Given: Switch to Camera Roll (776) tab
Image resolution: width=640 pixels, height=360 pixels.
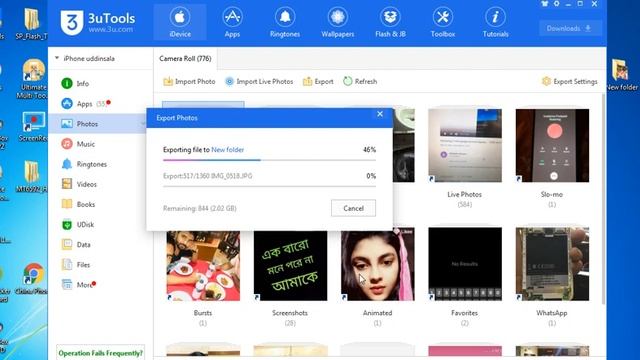Looking at the screenshot, I should pyautogui.click(x=185, y=58).
